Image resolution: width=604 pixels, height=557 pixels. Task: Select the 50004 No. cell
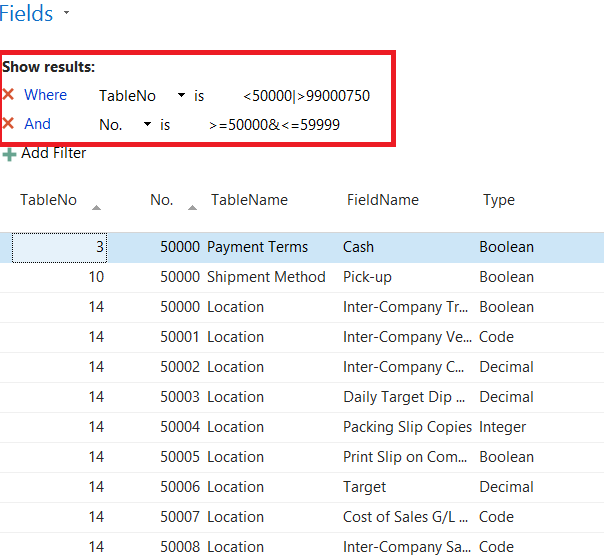pyautogui.click(x=180, y=427)
